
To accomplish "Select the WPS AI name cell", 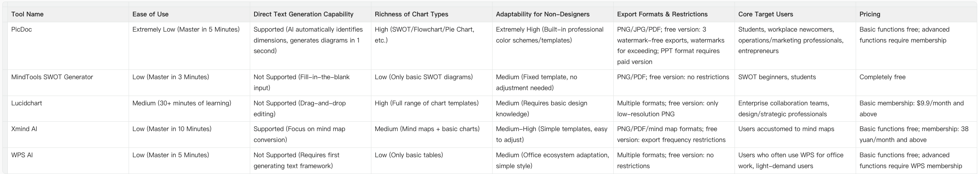I will [x=22, y=155].
